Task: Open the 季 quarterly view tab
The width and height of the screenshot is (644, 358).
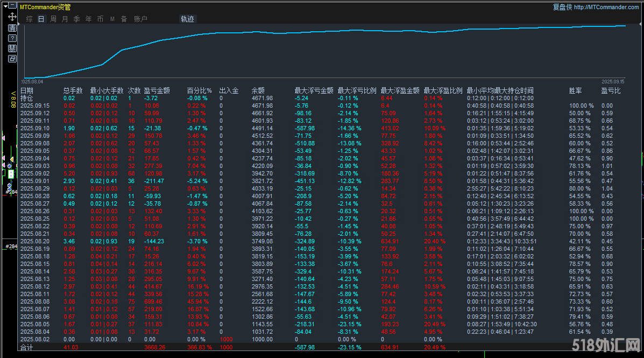Action: click(77, 18)
